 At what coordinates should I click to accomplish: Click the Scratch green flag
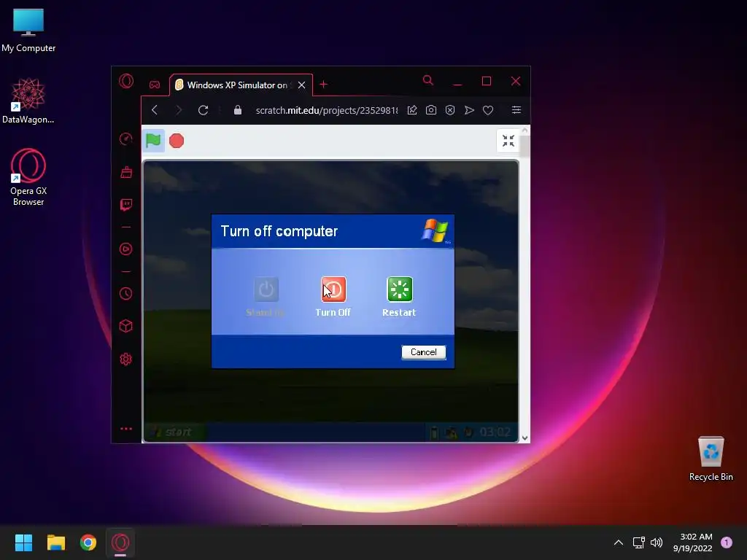[x=153, y=141]
